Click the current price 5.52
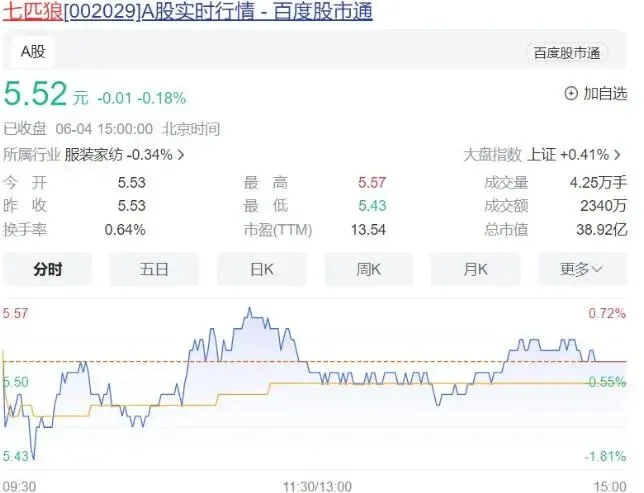This screenshot has height=493, width=644. point(35,94)
